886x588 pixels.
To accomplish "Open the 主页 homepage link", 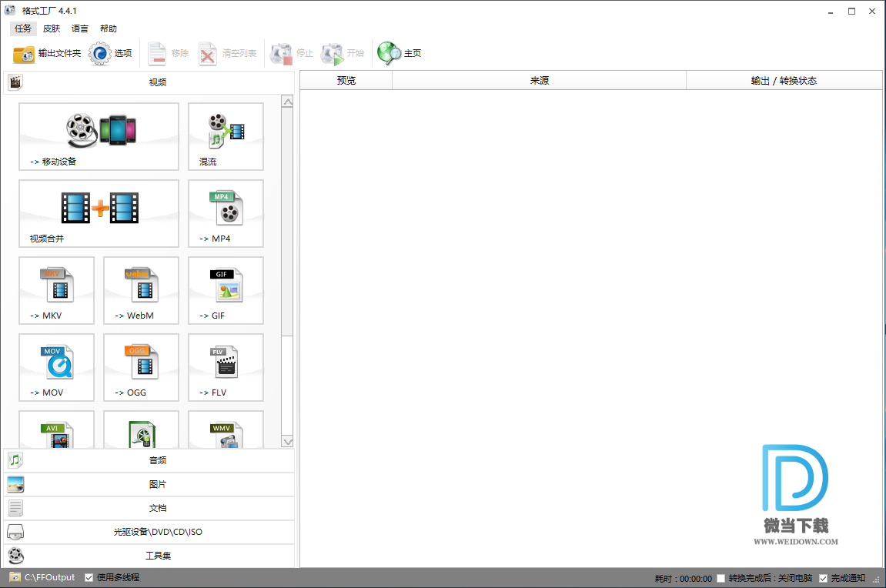I will (x=399, y=53).
